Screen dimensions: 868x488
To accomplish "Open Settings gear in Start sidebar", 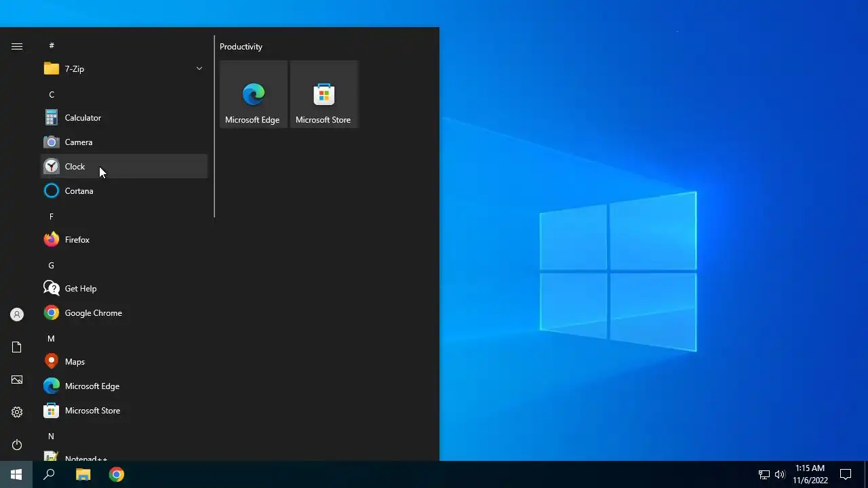I will point(17,412).
